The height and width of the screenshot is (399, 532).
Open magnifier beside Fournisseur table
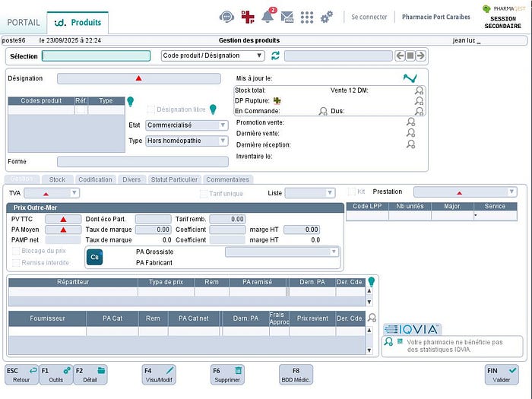(372, 318)
